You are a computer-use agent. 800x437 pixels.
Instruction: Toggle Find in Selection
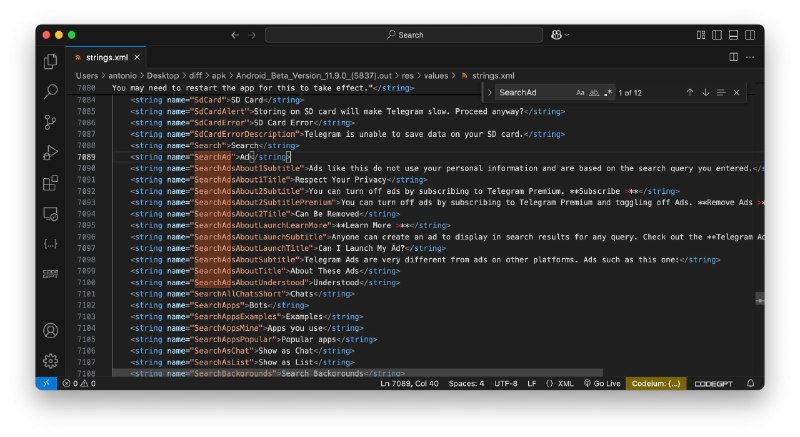click(x=721, y=92)
